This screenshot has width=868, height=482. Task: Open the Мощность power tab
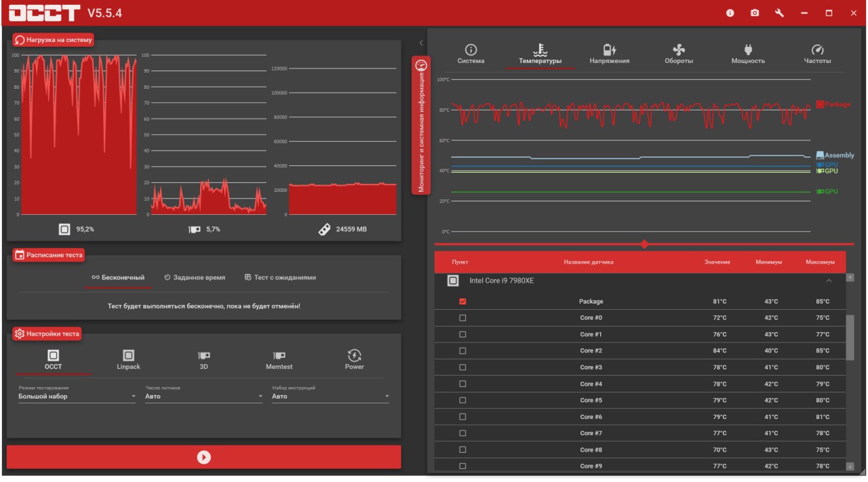click(748, 54)
